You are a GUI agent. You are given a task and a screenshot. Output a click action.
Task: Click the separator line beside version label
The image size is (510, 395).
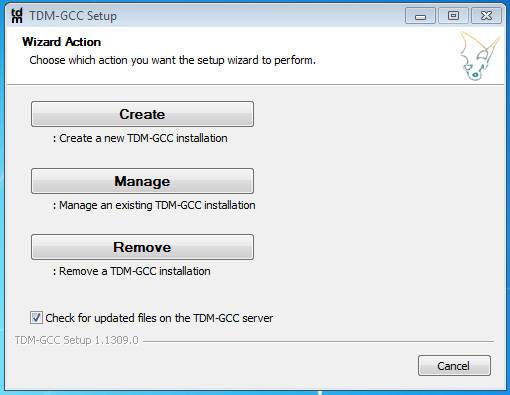[318, 341]
